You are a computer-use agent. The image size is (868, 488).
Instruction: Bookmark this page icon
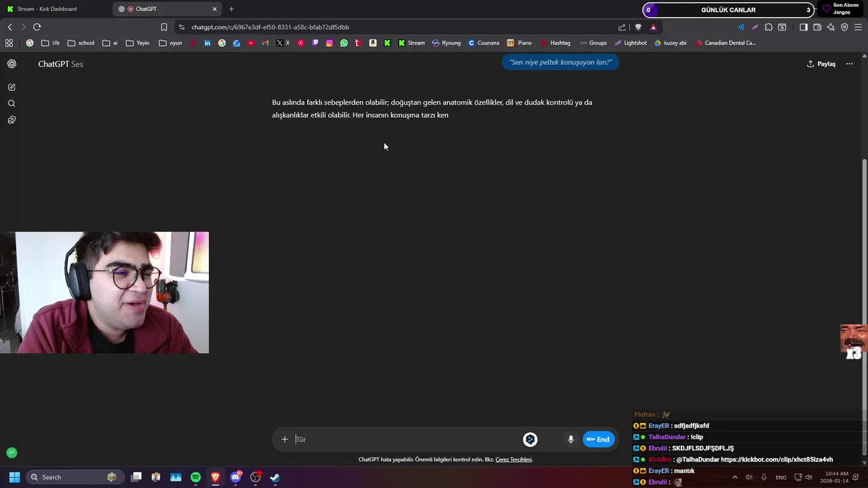point(164,27)
